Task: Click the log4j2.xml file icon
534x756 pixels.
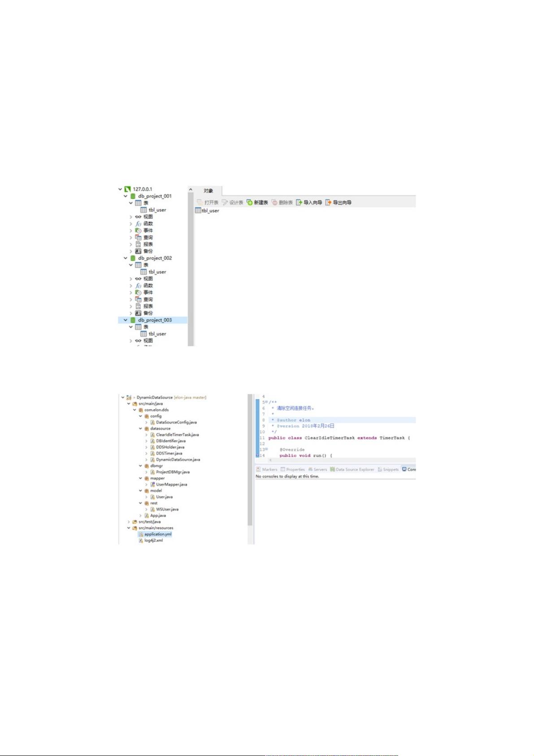Action: point(141,541)
